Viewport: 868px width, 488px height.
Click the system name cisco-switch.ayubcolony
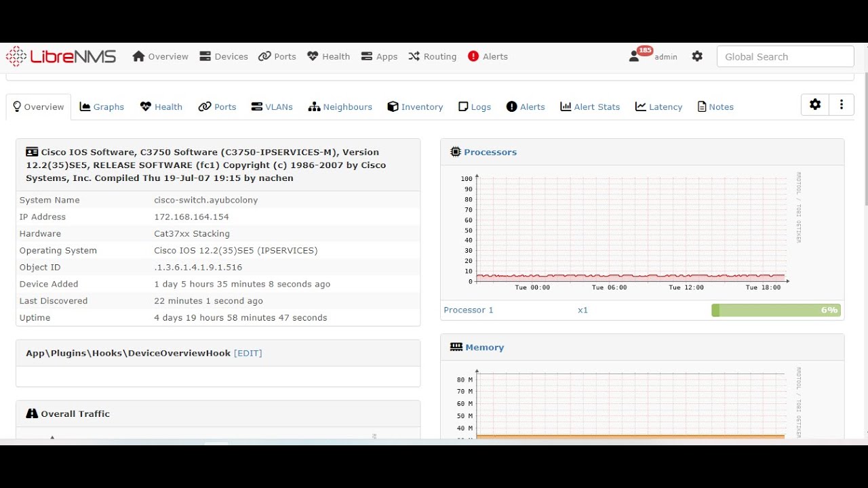tap(206, 201)
